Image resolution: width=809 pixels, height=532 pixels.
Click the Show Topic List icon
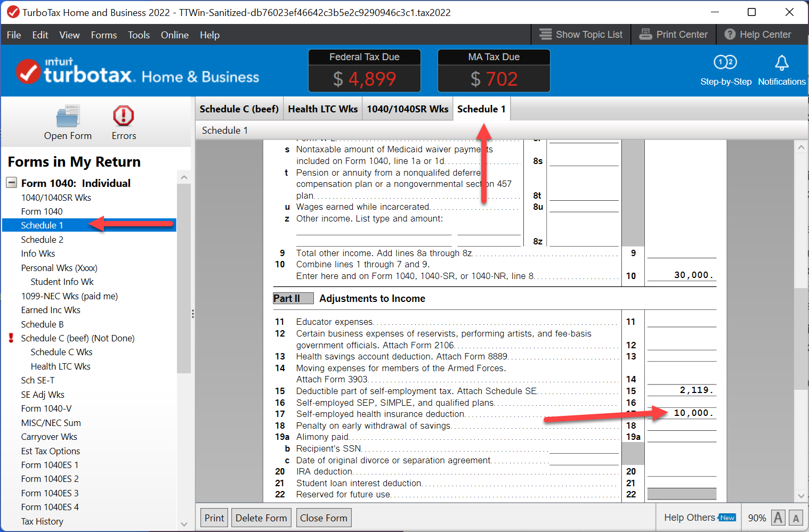[x=545, y=35]
